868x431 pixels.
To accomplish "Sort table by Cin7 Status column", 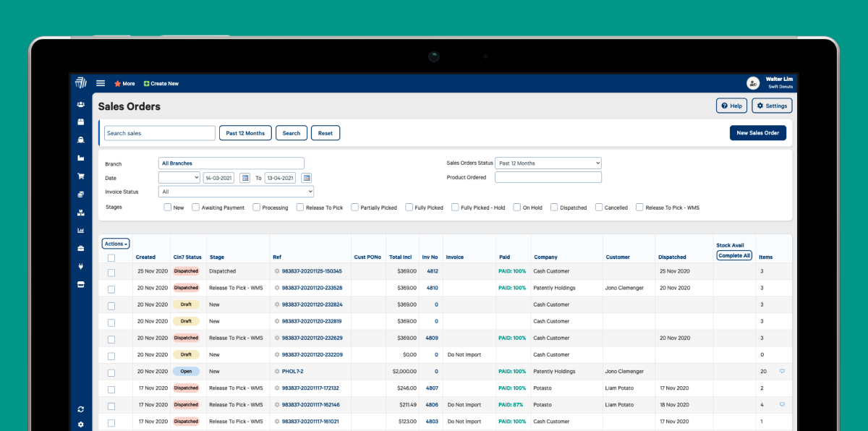I will click(187, 257).
